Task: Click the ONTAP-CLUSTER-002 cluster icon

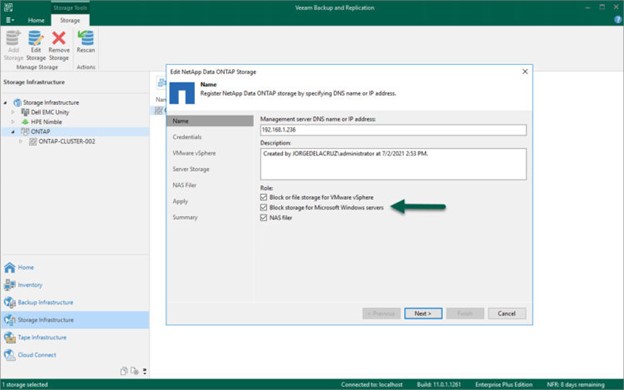Action: [x=33, y=141]
